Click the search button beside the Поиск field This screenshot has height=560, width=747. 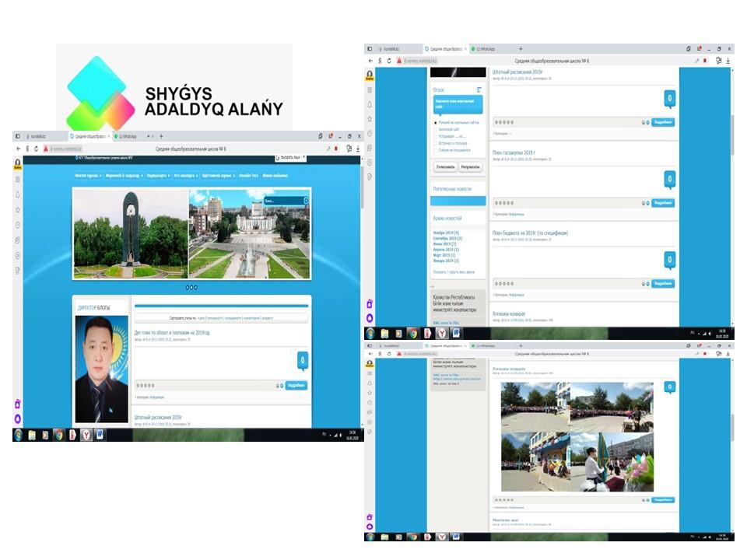pos(306,201)
